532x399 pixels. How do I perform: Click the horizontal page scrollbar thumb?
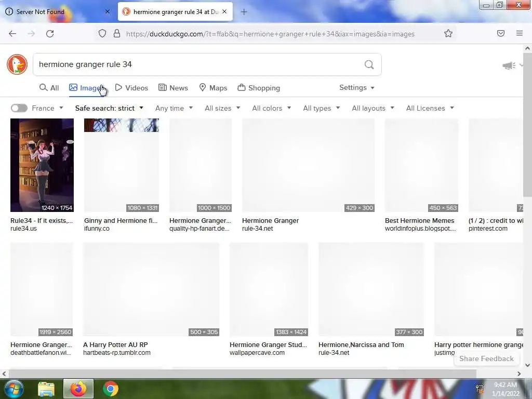242,374
